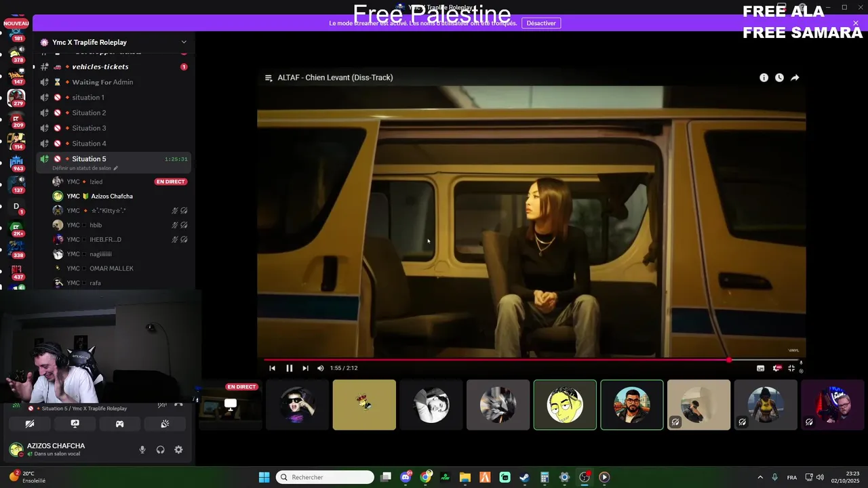The image size is (868, 488).
Task: Start an activity with gamepad icon
Action: tap(119, 424)
